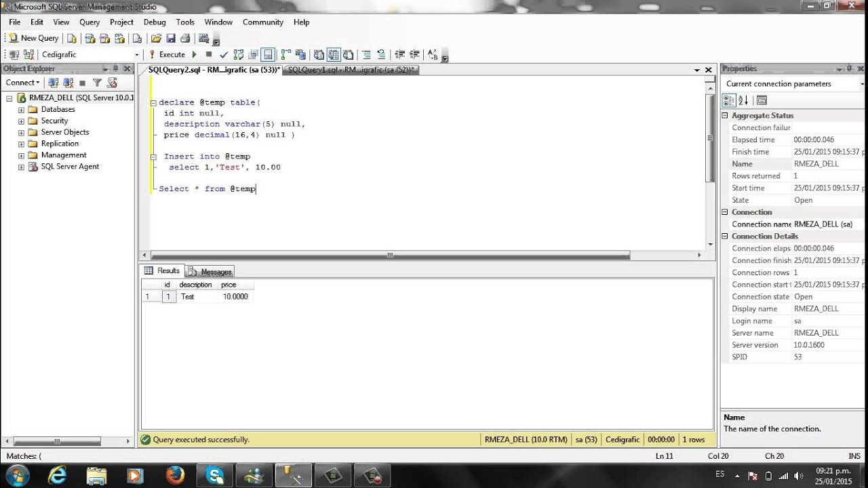Open the Tools menu
This screenshot has width=868, height=488.
click(x=185, y=22)
